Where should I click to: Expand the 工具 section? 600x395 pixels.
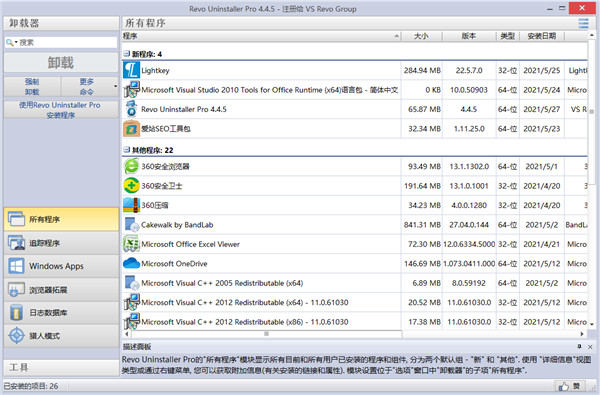pos(61,367)
